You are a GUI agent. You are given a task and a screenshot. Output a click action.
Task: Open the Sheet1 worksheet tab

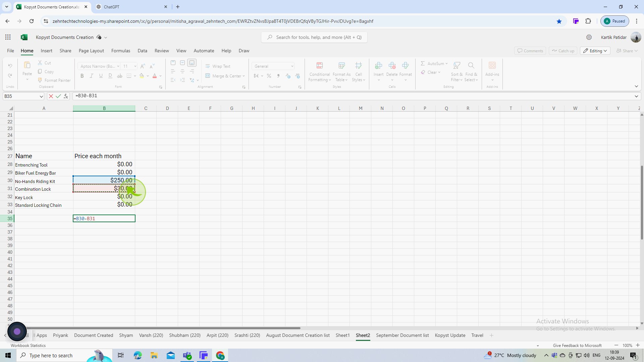pyautogui.click(x=342, y=335)
